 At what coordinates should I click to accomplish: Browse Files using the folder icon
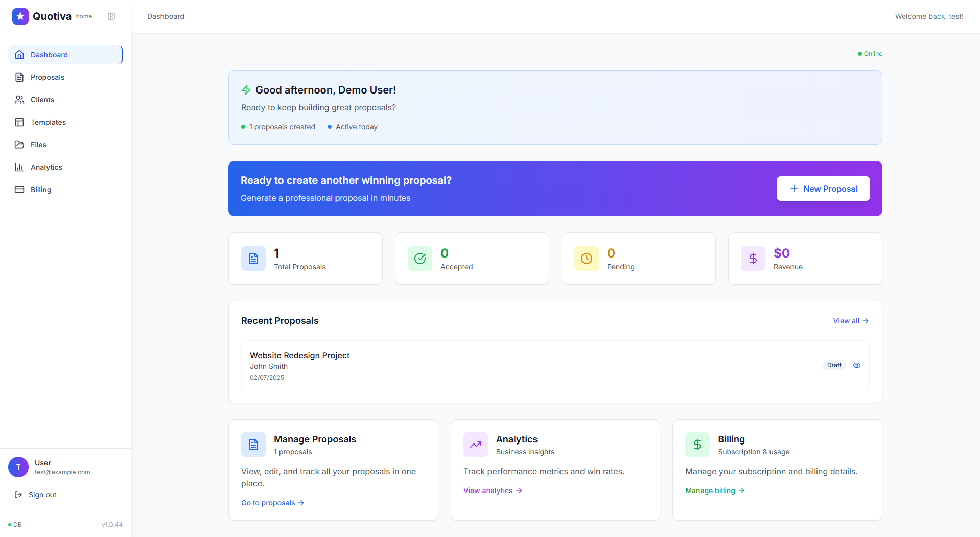click(38, 144)
